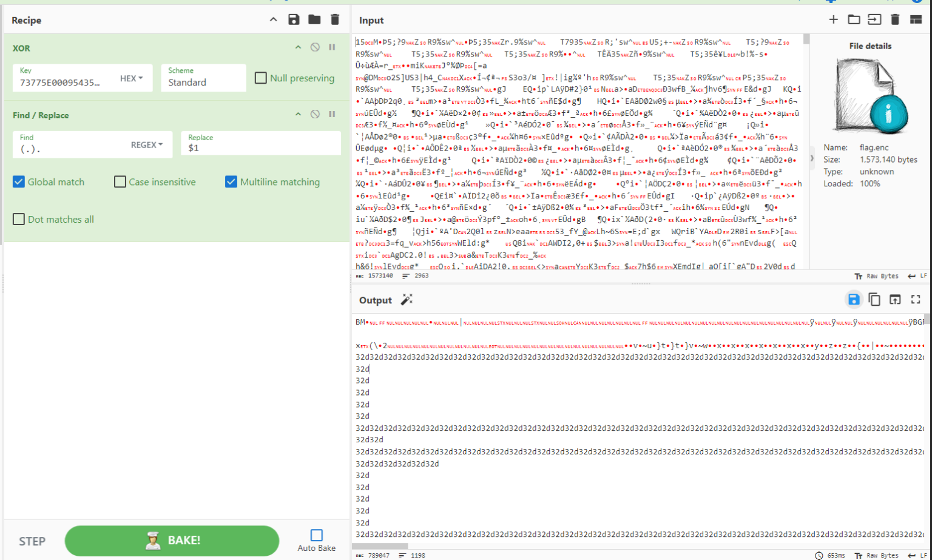The width and height of the screenshot is (932, 560).
Task: Copy the raw output to clipboard
Action: [874, 300]
